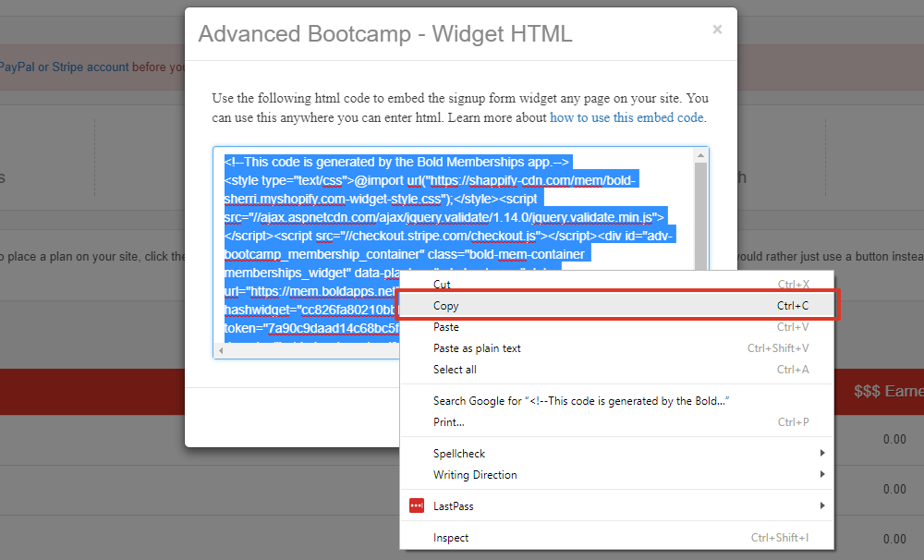This screenshot has width=924, height=560.
Task: Choose Select all in context menu
Action: click(x=616, y=369)
